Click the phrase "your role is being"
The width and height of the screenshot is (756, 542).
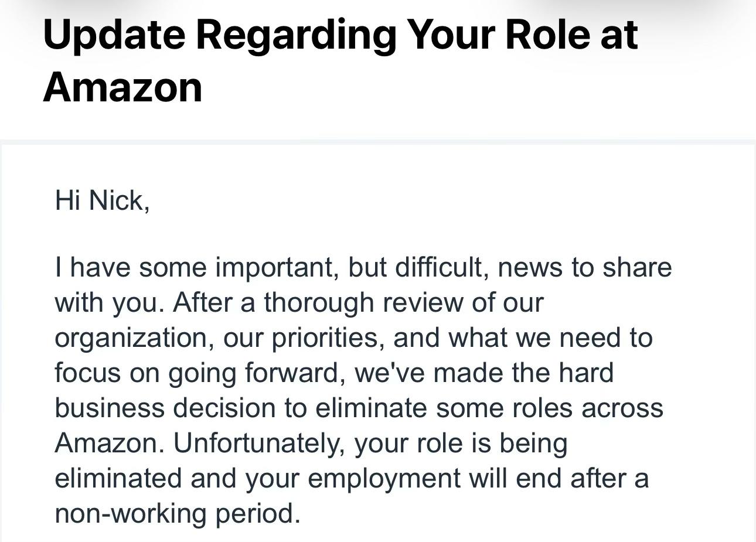click(461, 443)
